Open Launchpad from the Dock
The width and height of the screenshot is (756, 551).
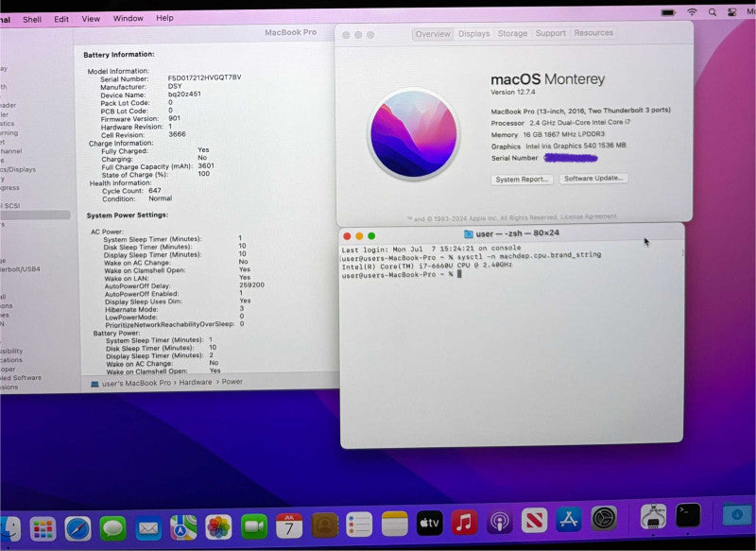coord(43,529)
